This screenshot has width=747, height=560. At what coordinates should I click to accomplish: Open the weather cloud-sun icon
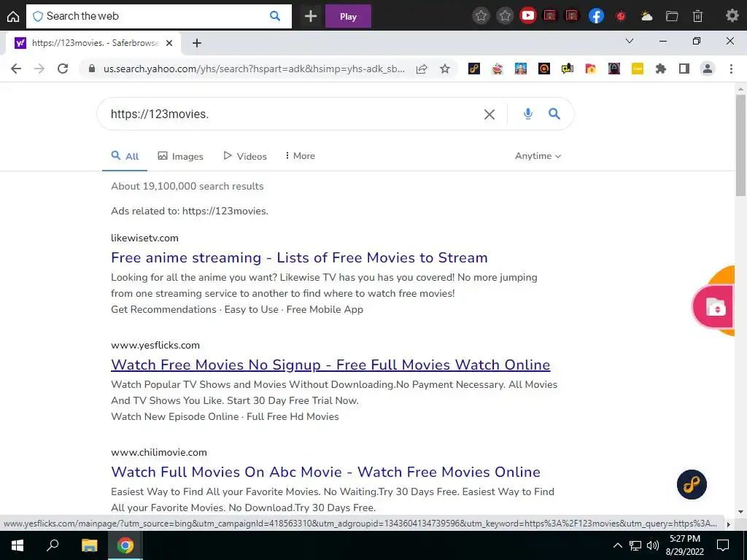[646, 16]
